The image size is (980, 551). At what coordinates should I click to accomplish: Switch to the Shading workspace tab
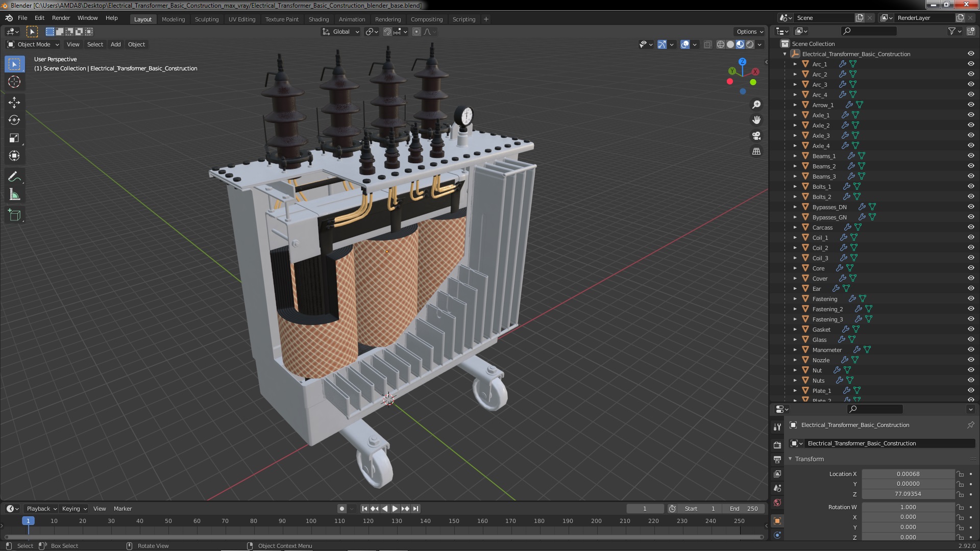tap(318, 19)
